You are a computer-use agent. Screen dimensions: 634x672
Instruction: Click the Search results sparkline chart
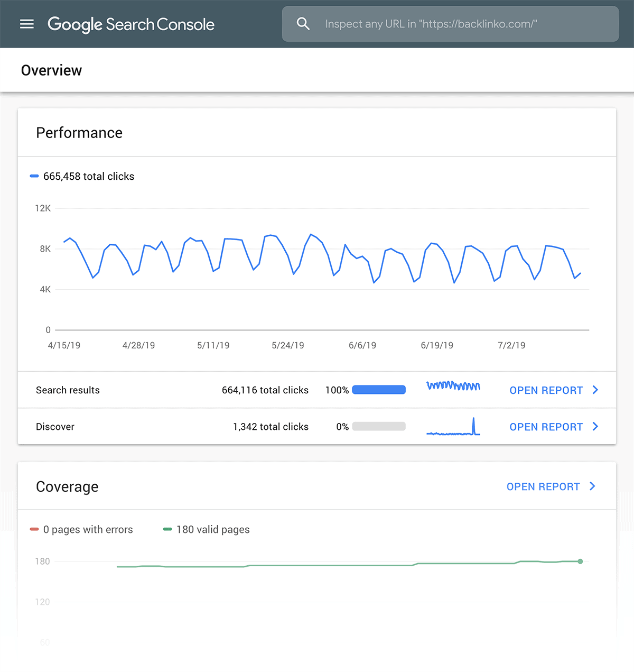point(453,386)
